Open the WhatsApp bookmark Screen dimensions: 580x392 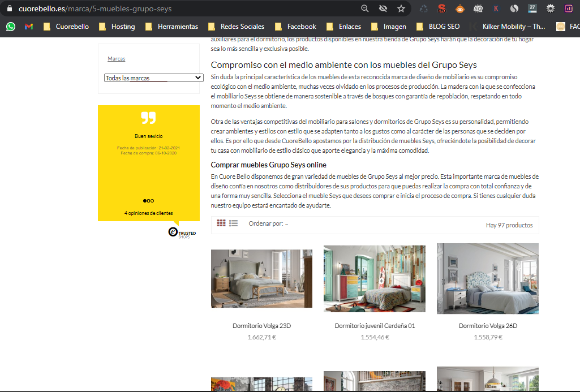(x=11, y=27)
